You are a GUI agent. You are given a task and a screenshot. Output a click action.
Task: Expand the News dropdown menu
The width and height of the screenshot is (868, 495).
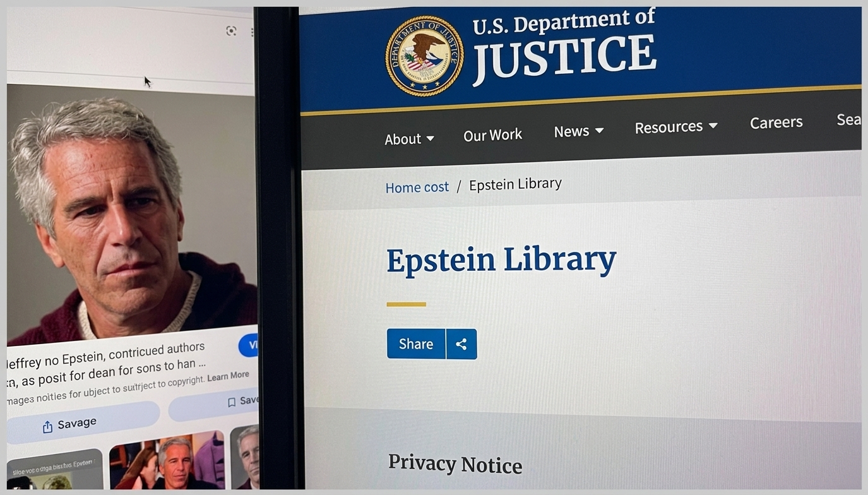578,131
